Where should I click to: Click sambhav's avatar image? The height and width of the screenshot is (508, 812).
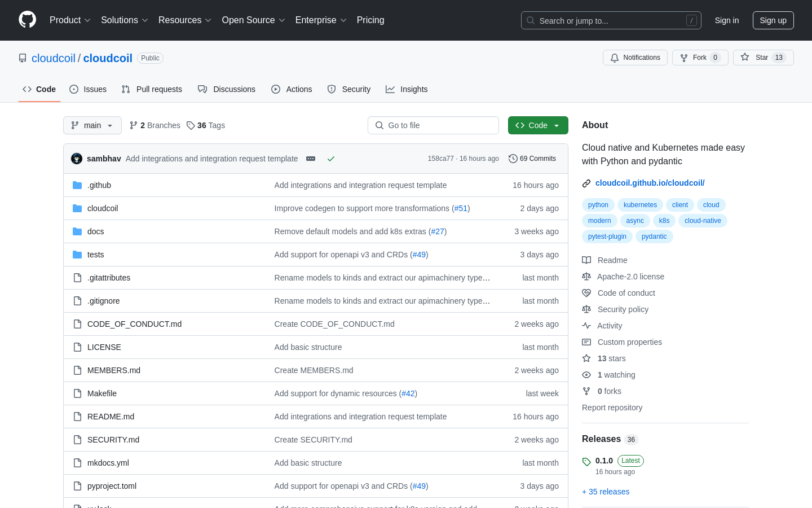[77, 159]
